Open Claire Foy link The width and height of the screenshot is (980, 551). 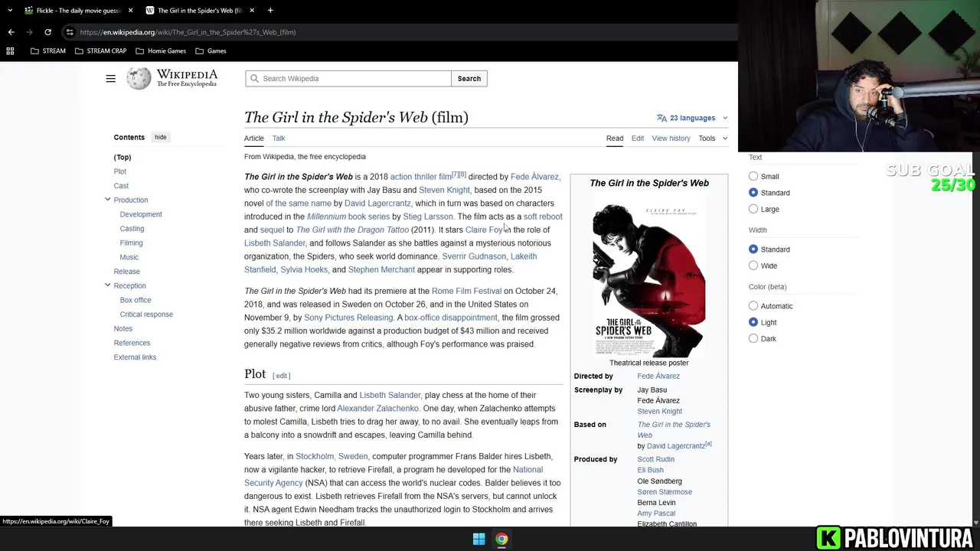tap(485, 230)
